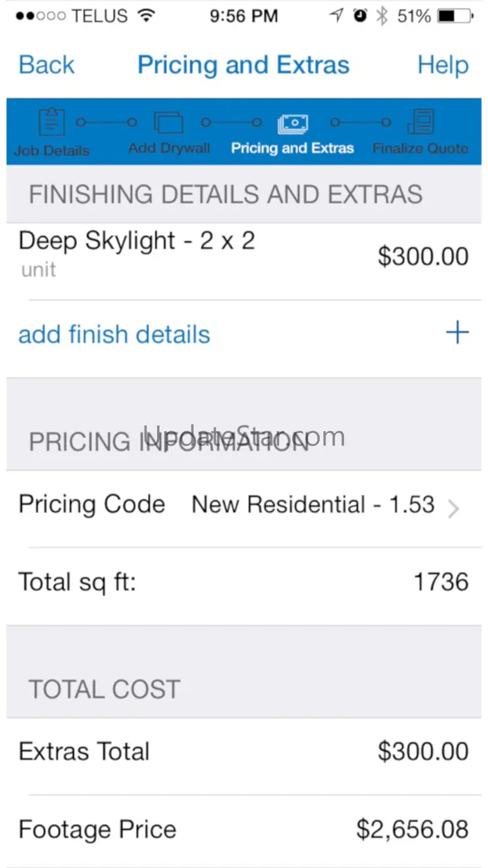Tap the Finalize Quote document icon
The width and height of the screenshot is (488, 868).
420,122
